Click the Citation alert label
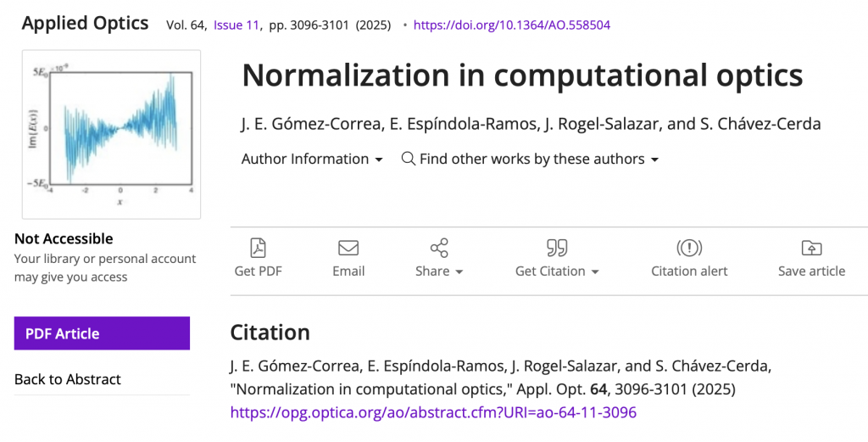This screenshot has width=868, height=442. click(689, 271)
